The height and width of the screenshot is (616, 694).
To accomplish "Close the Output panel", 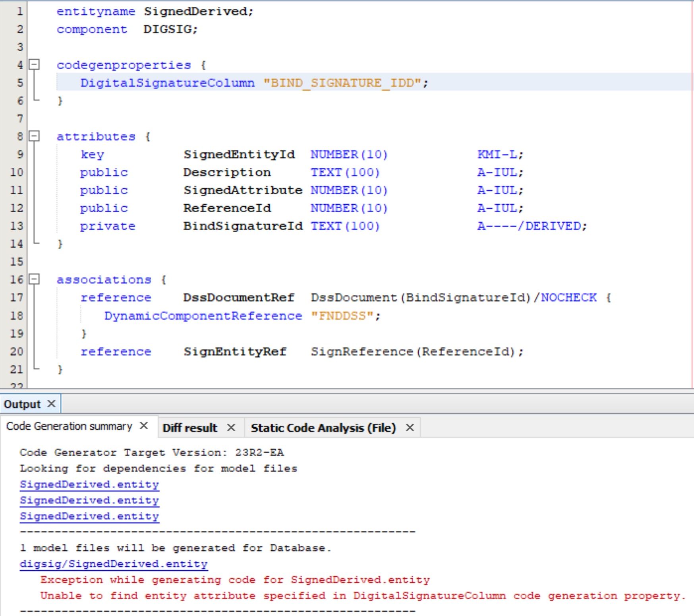I will (x=51, y=404).
